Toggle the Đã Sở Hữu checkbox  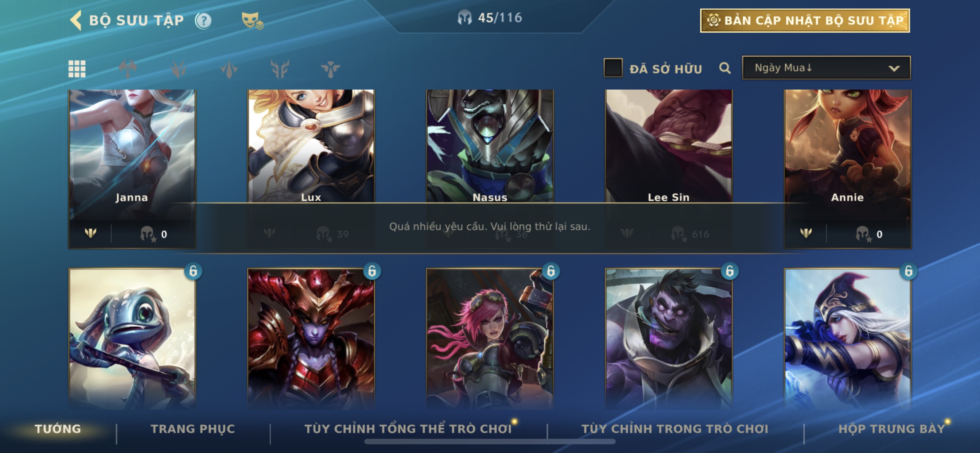coord(613,68)
